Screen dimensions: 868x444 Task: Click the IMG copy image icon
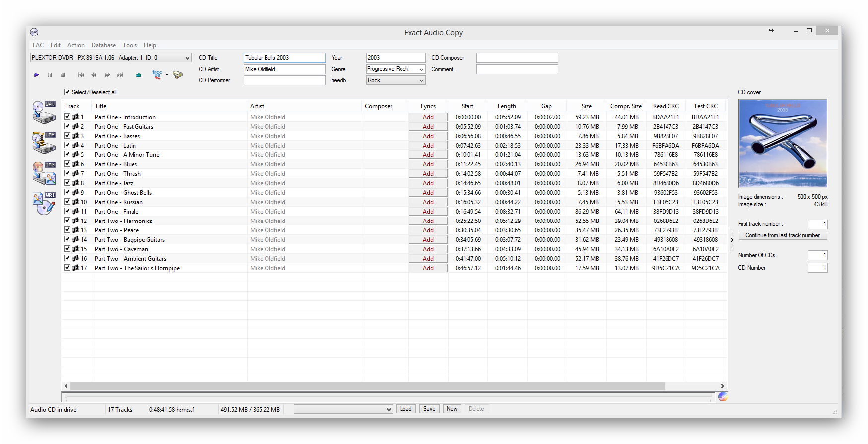[44, 173]
